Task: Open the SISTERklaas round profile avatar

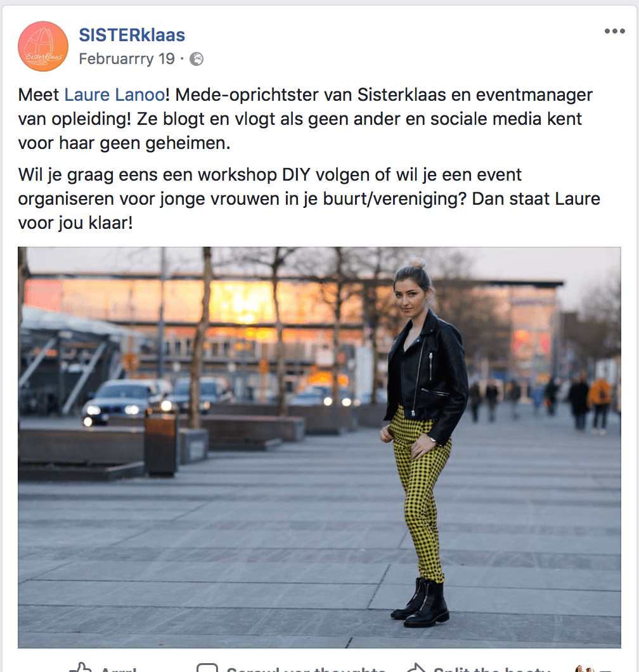Action: [x=43, y=46]
